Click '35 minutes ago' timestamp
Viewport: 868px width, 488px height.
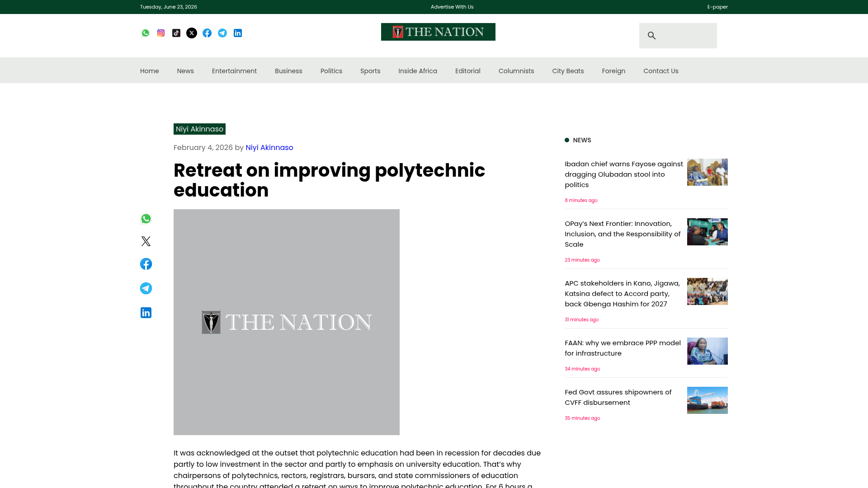tap(582, 418)
